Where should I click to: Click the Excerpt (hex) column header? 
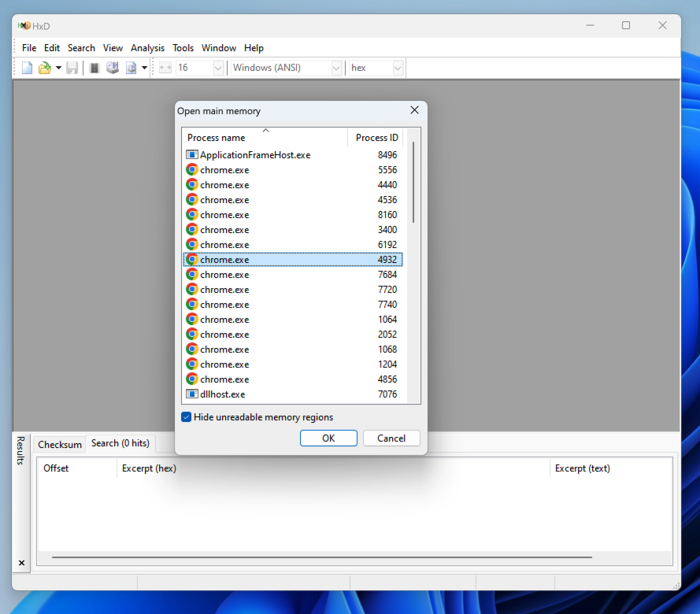(x=333, y=468)
